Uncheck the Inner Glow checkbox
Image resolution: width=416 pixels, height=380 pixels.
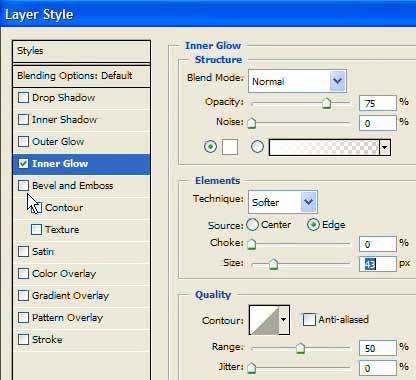(x=23, y=163)
